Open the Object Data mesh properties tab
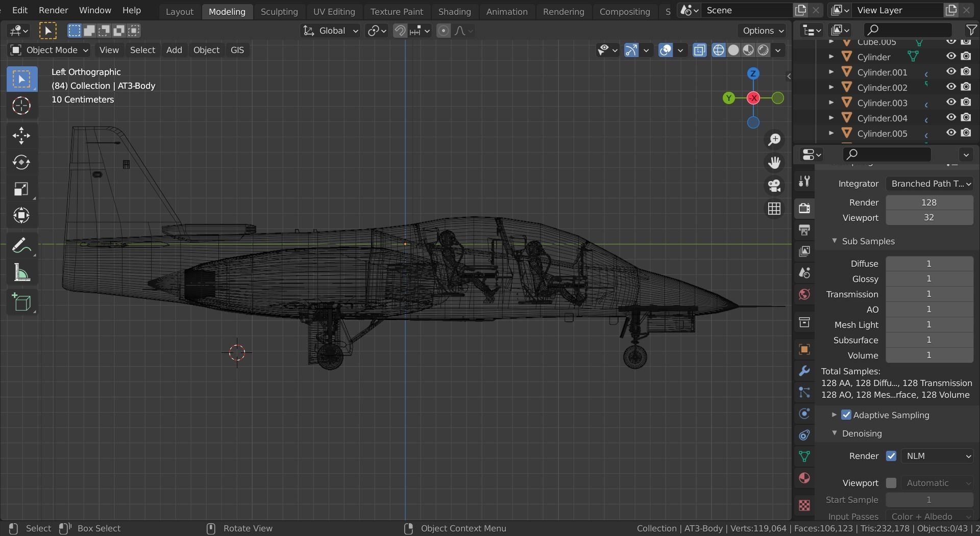The width and height of the screenshot is (980, 536). click(x=804, y=456)
